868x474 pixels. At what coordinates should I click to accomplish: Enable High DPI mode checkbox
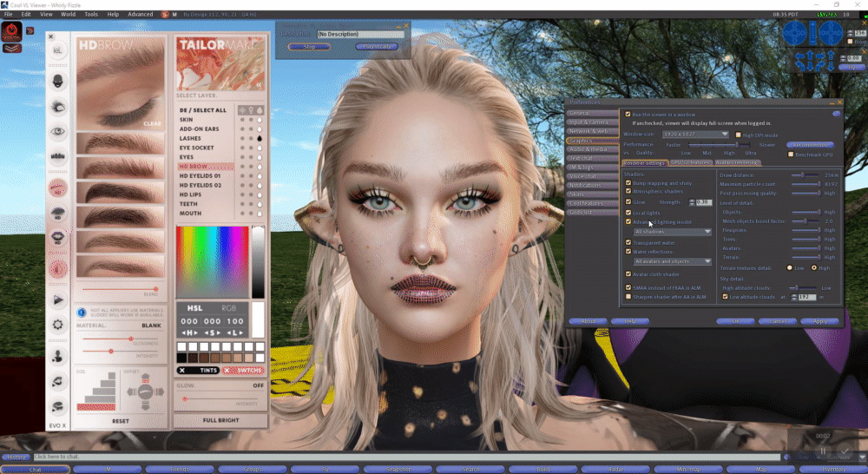(738, 135)
